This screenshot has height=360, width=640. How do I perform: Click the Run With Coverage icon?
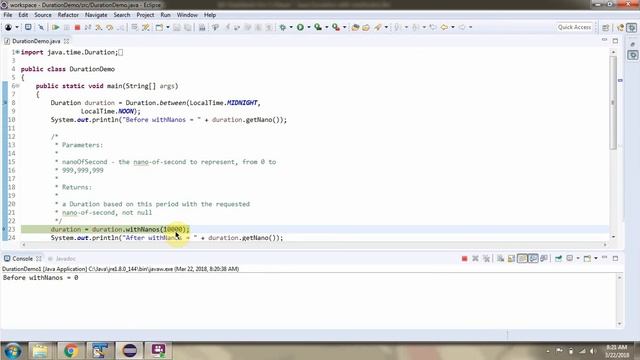pyautogui.click(x=318, y=27)
